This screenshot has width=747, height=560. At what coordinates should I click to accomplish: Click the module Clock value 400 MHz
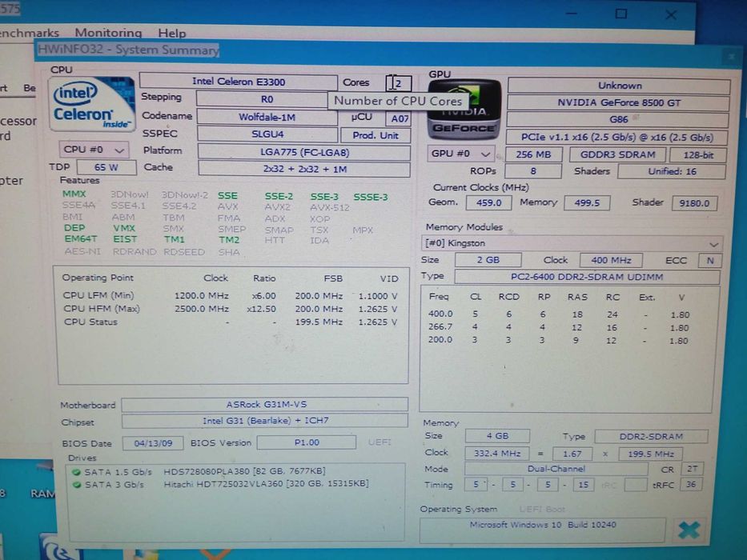(611, 261)
